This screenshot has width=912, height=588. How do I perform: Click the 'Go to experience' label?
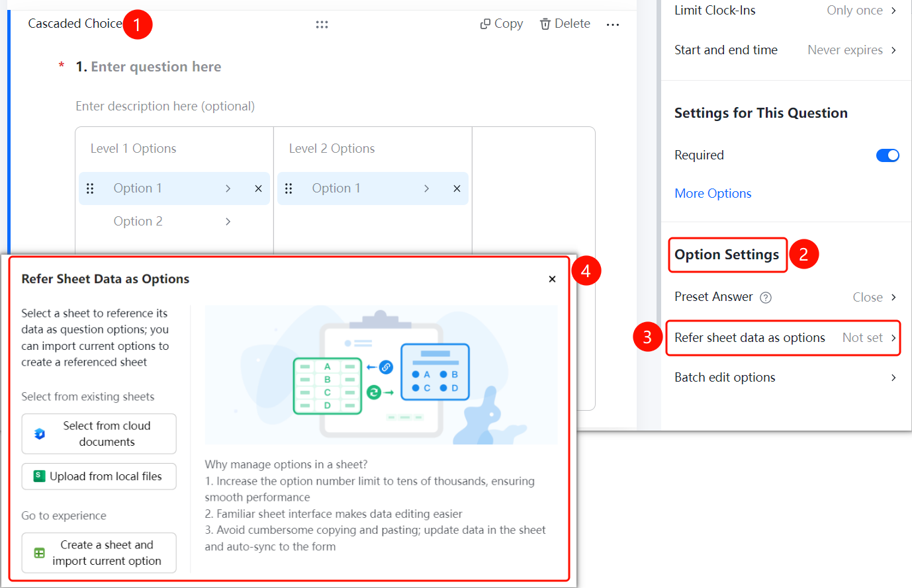[x=64, y=516]
